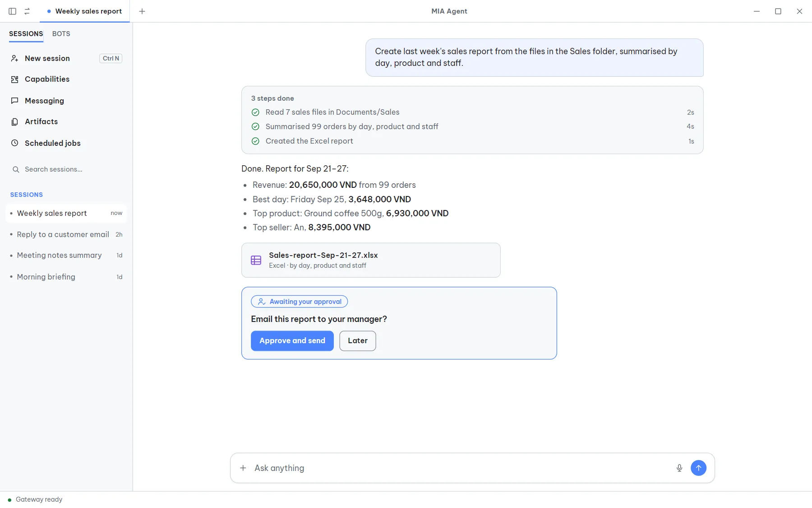The height and width of the screenshot is (508, 812).
Task: Click the user's request message bubble
Action: click(535, 57)
